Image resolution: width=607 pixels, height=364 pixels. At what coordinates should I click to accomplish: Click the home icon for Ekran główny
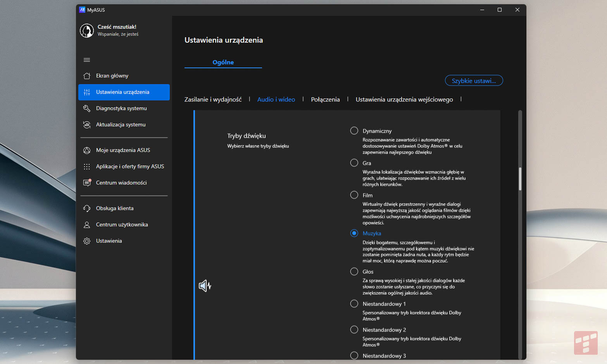87,76
